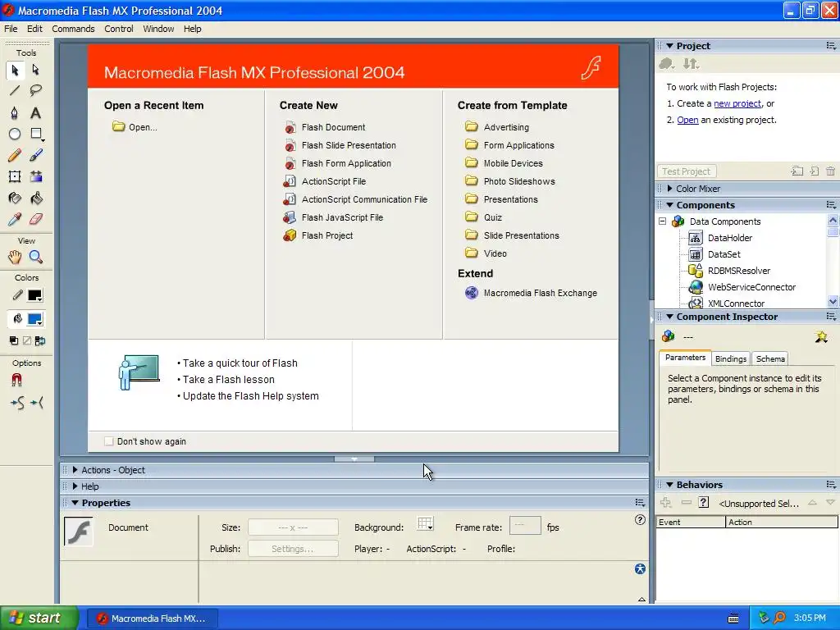
Task: Open the stroke color swatch
Action: [x=34, y=295]
